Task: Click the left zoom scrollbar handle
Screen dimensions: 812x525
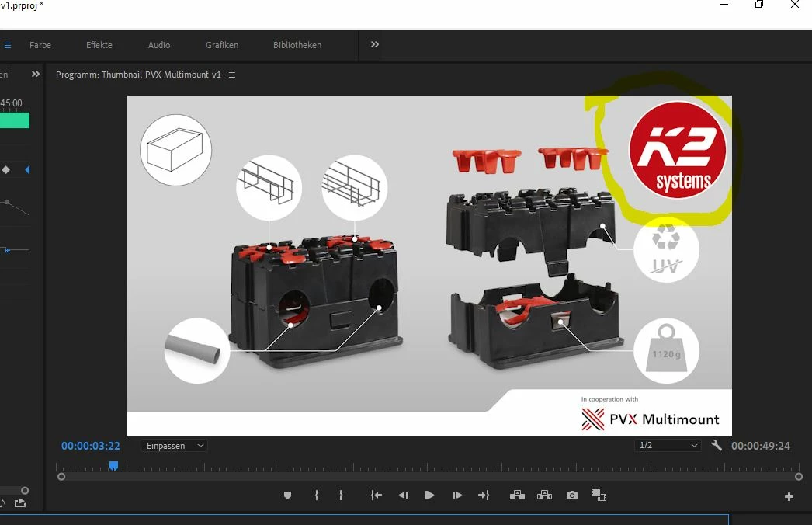Action: [x=61, y=477]
